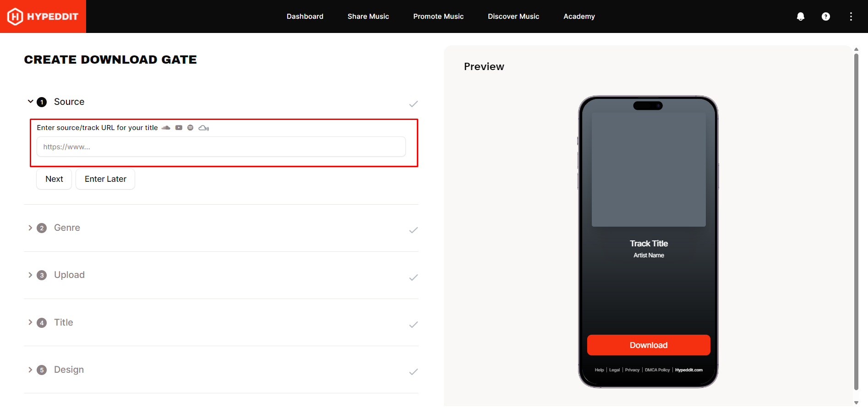Click the Next button
868x408 pixels.
pos(54,179)
